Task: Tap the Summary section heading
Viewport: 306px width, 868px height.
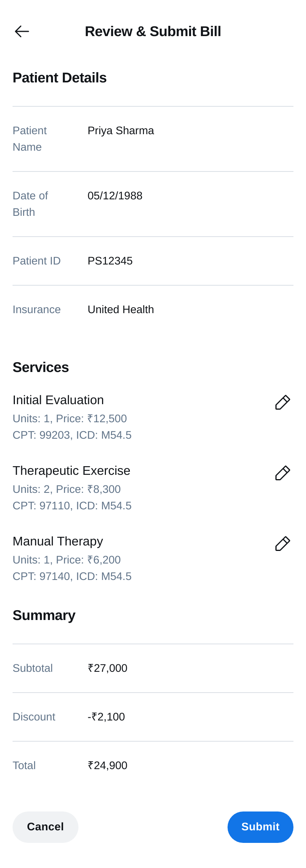Action: point(44,615)
